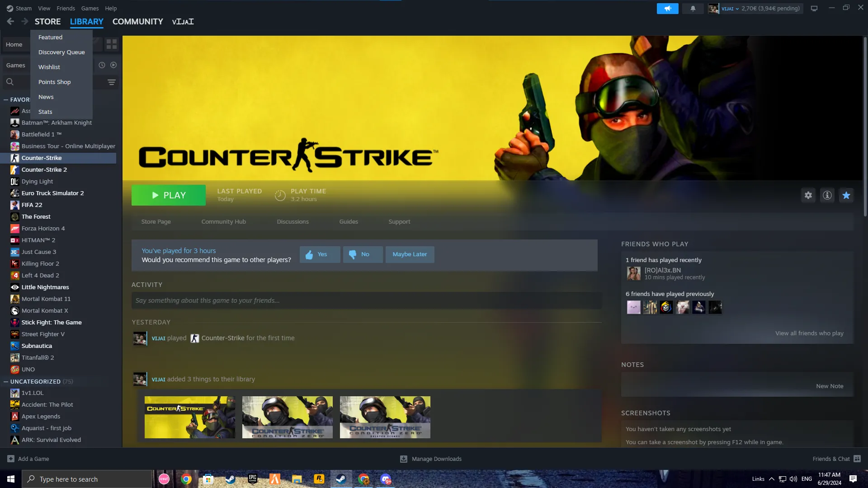The image size is (868, 488).
Task: Click the activity comment text field
Action: click(366, 300)
